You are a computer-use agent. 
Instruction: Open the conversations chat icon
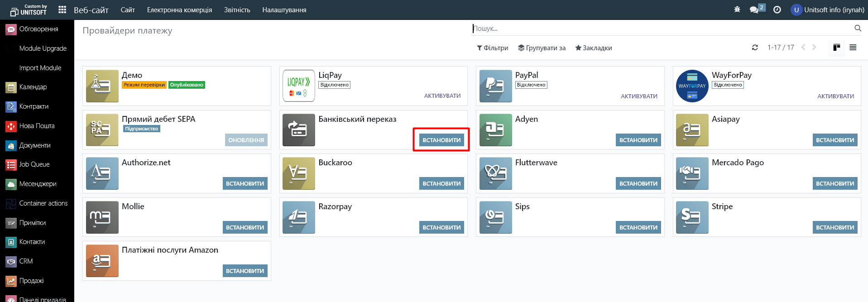tap(754, 10)
